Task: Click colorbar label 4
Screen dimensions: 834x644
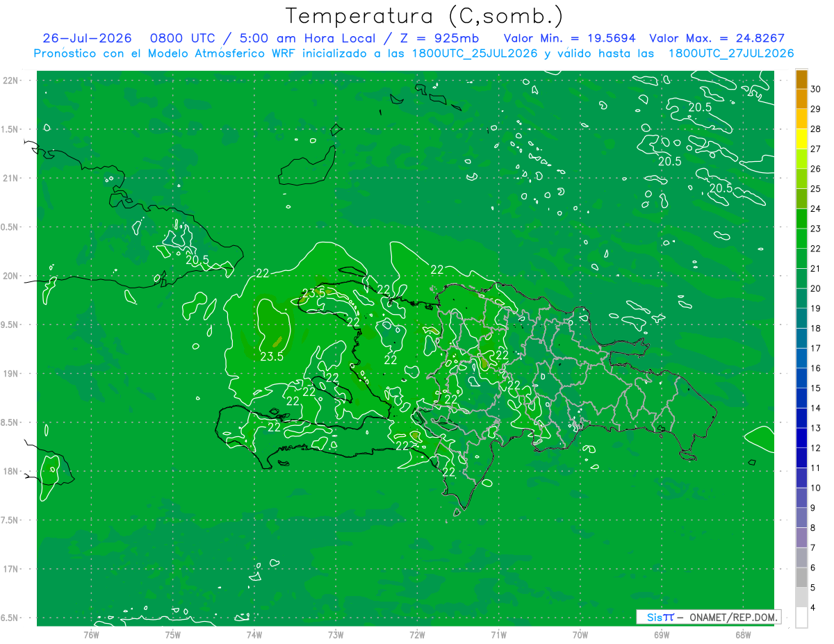Action: (x=814, y=607)
